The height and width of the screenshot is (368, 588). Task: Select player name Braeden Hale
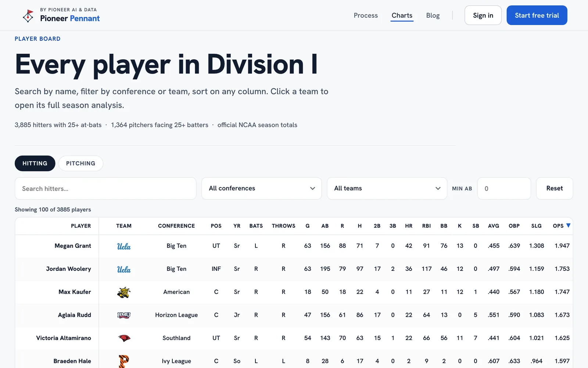(x=72, y=361)
